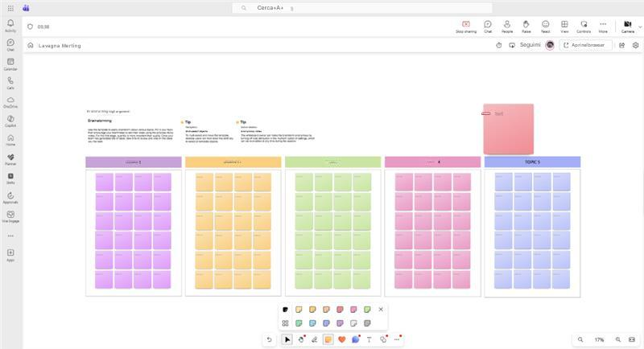644x349 pixels.
Task: Open the whiteboard timer
Action: point(498,45)
